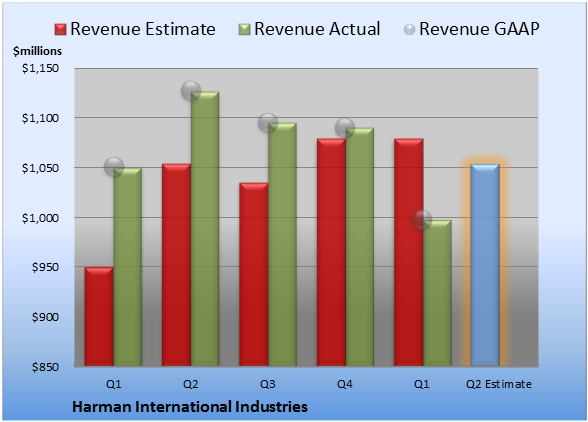Click the '$950' y-axis value
588x422 pixels.
pyautogui.click(x=45, y=267)
